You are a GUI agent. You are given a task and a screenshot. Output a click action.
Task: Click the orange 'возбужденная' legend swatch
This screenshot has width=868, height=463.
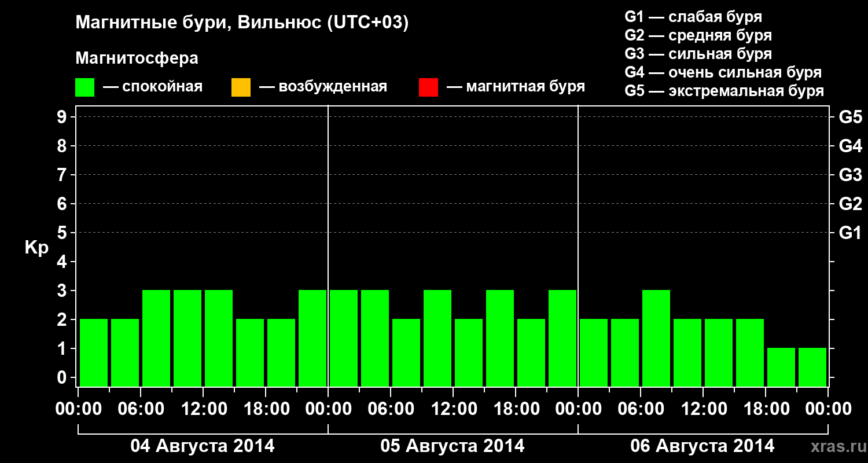point(241,87)
